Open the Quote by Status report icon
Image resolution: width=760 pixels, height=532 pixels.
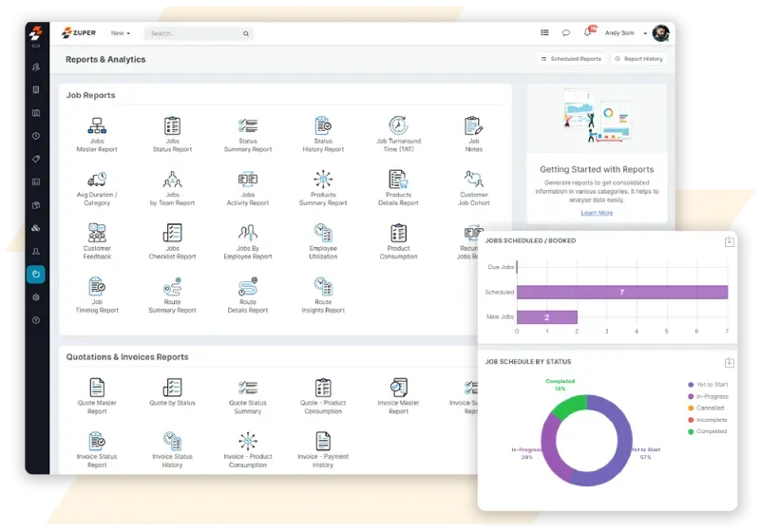tap(172, 388)
